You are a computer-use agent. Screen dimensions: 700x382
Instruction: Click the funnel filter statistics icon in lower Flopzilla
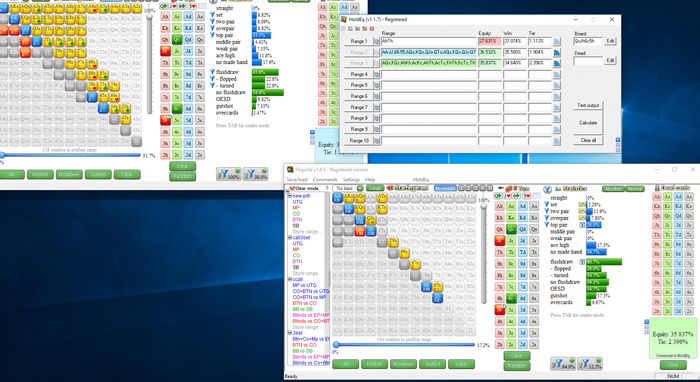tap(547, 189)
